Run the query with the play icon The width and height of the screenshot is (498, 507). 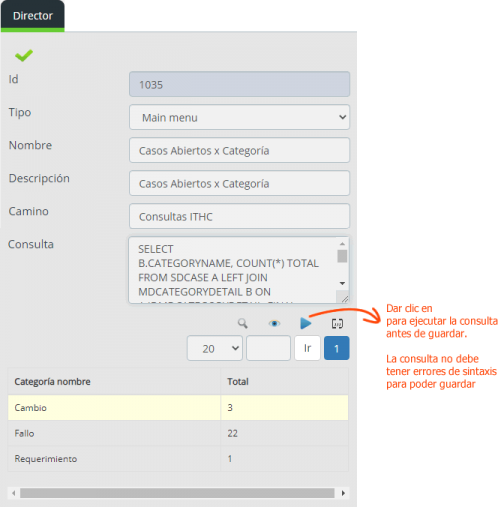click(x=305, y=323)
